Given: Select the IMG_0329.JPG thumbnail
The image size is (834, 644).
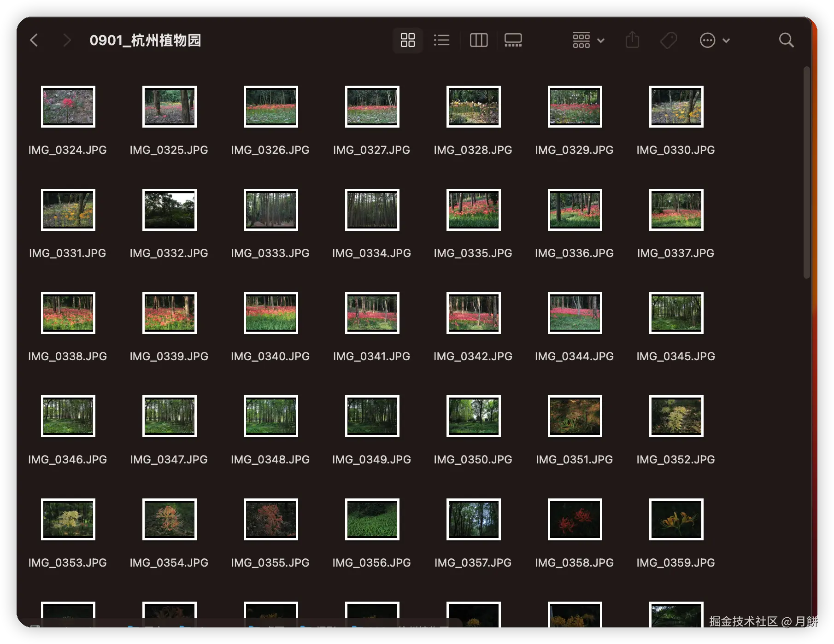Looking at the screenshot, I should [575, 106].
